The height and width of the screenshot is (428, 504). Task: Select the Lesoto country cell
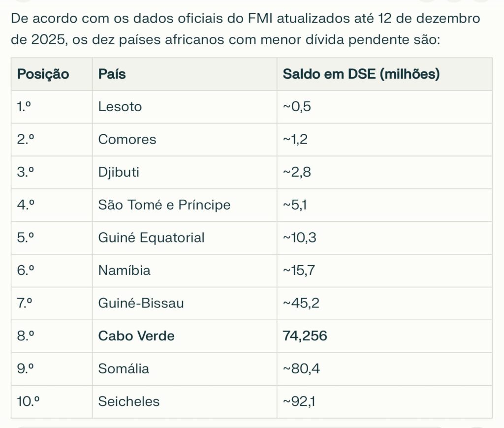120,107
